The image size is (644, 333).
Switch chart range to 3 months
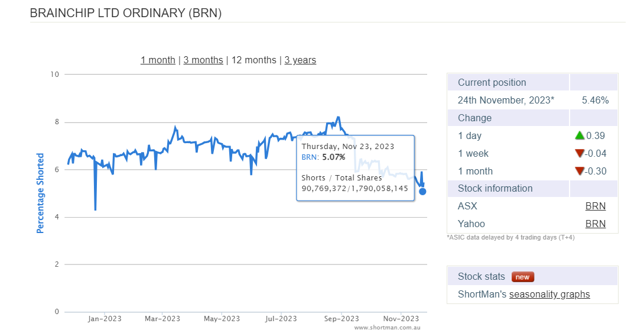[203, 60]
